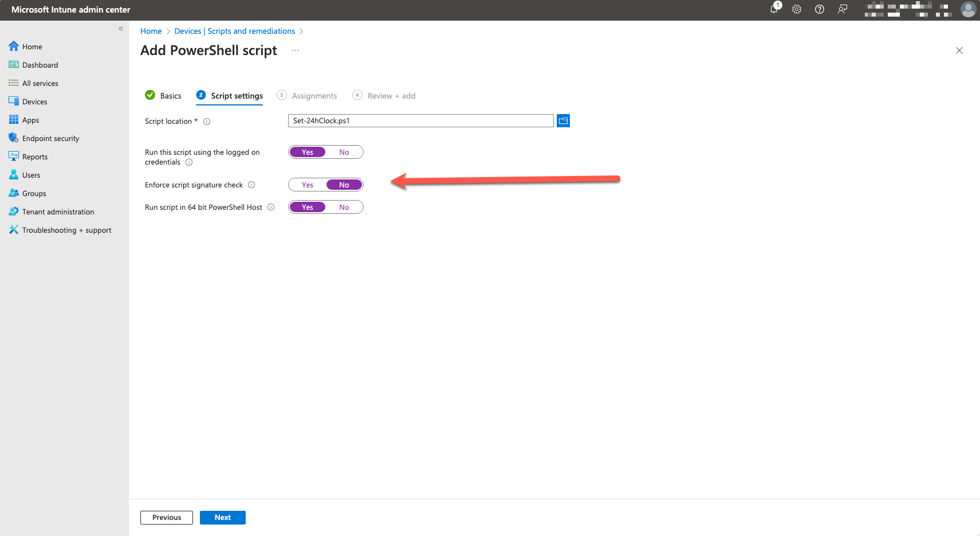Go to Reports from the sidebar
Screen dimensions: 980x536
(35, 156)
